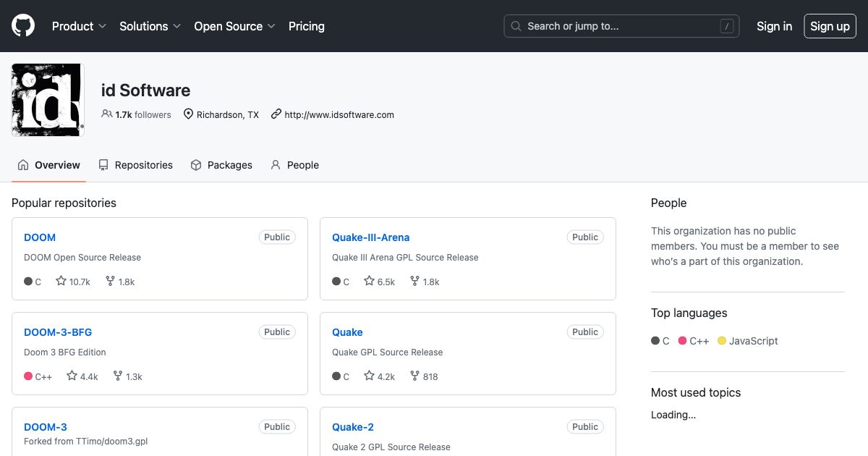Click the search or jump to field

pos(621,26)
